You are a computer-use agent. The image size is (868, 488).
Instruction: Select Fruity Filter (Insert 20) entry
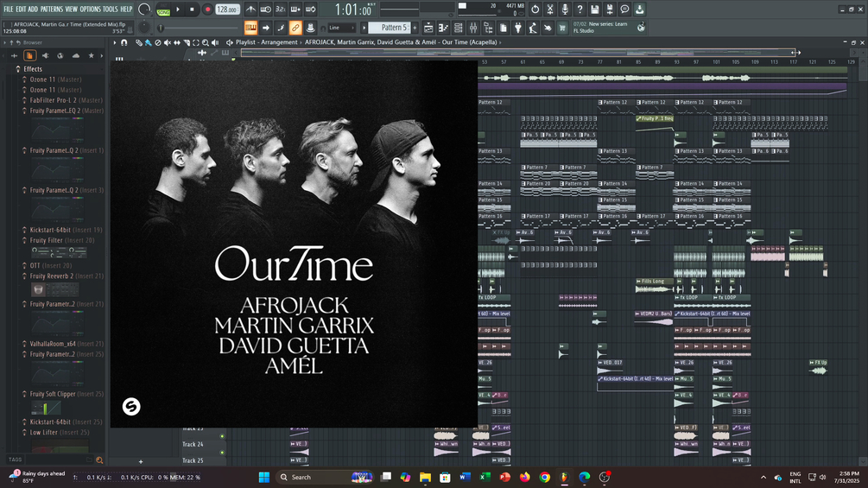62,240
